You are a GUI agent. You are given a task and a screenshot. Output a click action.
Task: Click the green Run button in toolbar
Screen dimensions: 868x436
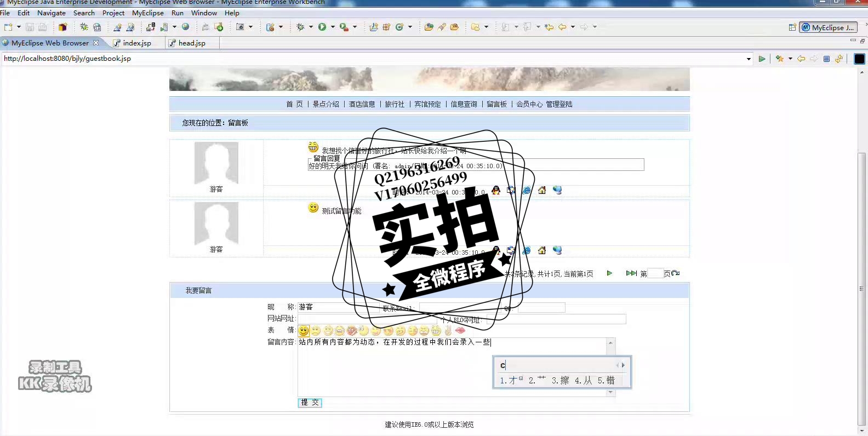(x=322, y=27)
